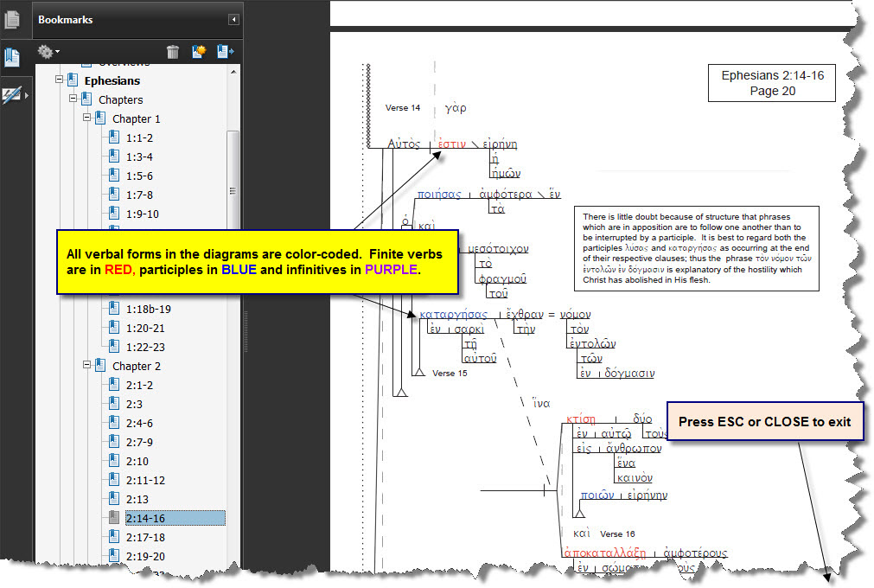This screenshot has width=874, height=588.
Task: Click the Bookmarks panel icon in sidebar
Action: (x=12, y=58)
